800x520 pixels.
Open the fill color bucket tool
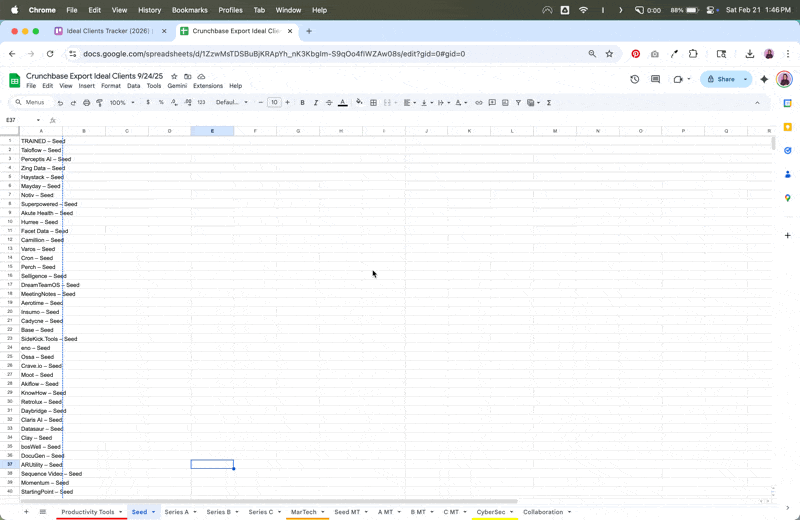tap(359, 102)
